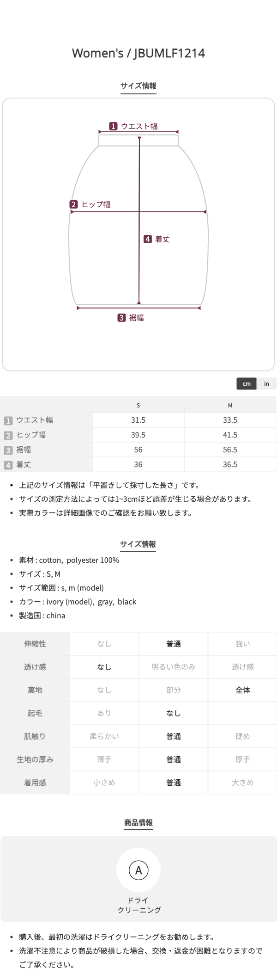
Task: Switch size units to inches
Action: (266, 384)
